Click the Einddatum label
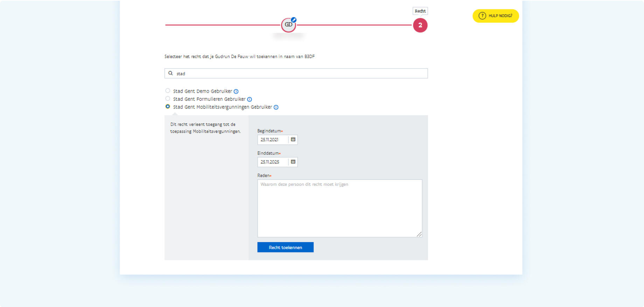Image resolution: width=644 pixels, height=307 pixels. click(x=268, y=153)
